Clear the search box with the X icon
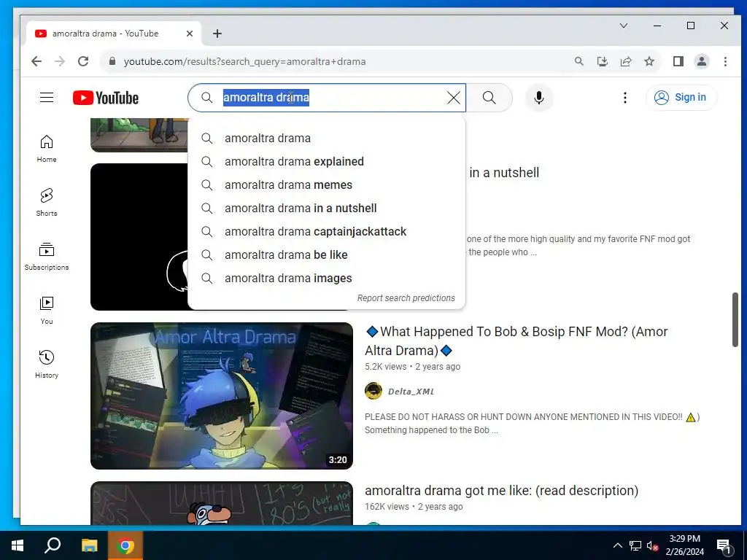 [x=454, y=98]
